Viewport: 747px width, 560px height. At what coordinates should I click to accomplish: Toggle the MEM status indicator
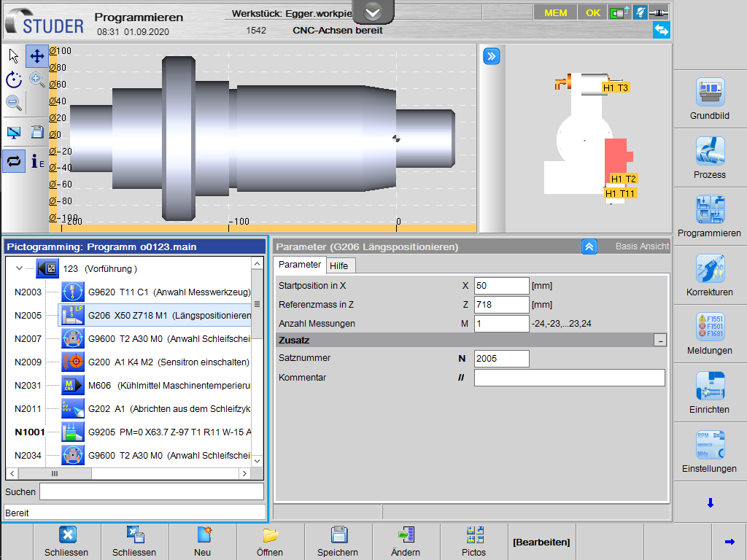tap(555, 12)
